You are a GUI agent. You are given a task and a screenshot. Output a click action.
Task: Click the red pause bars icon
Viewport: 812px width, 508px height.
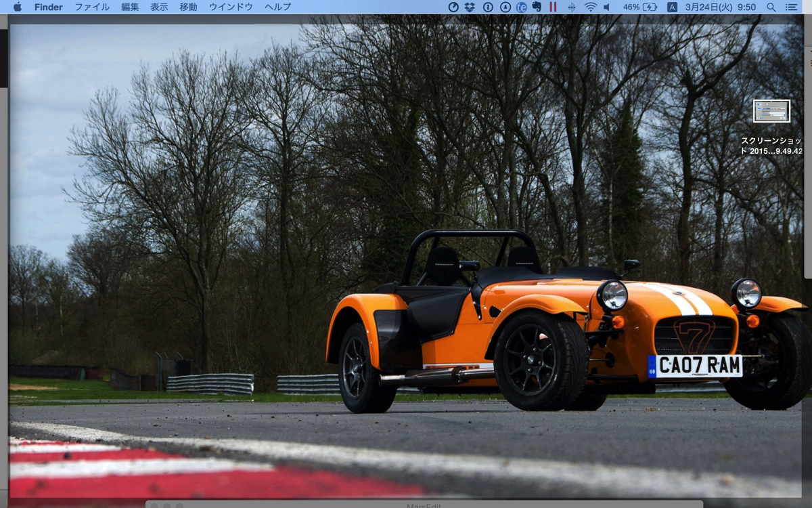coord(553,7)
